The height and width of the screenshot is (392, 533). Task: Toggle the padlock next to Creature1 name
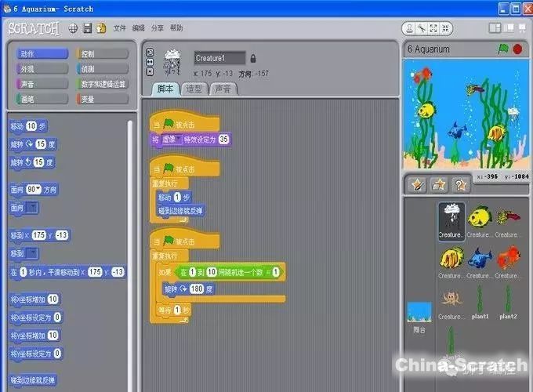[x=253, y=58]
